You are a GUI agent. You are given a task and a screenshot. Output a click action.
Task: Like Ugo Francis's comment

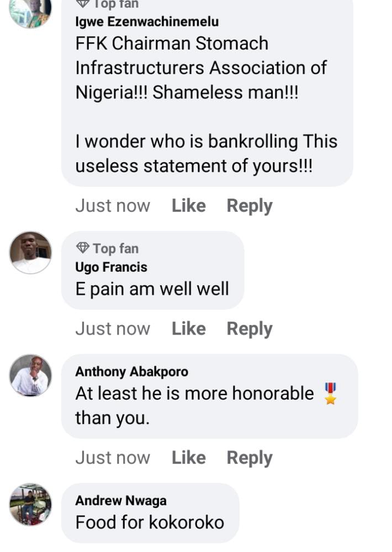point(188,329)
